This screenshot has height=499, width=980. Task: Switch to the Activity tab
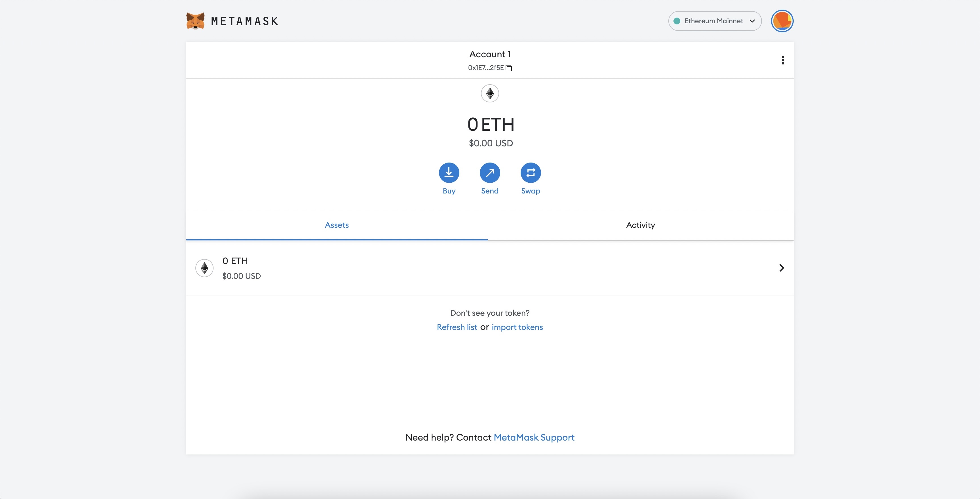(x=640, y=225)
